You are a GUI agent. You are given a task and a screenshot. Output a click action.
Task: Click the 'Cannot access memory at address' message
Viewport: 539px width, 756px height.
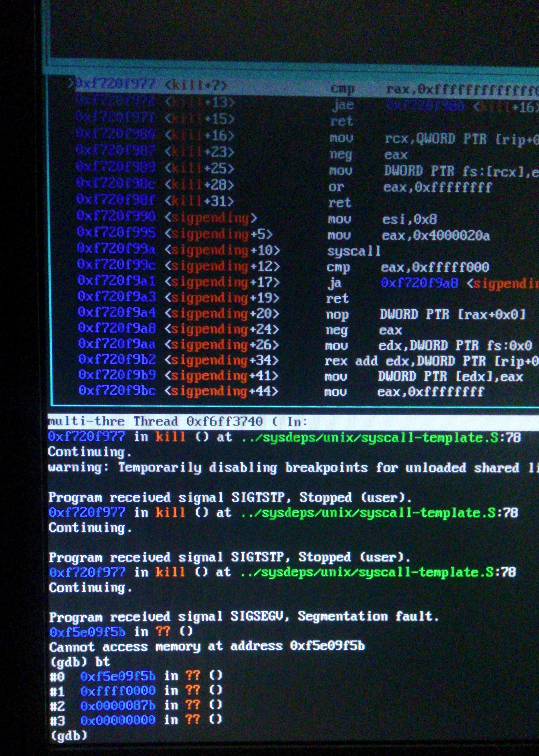pyautogui.click(x=207, y=646)
